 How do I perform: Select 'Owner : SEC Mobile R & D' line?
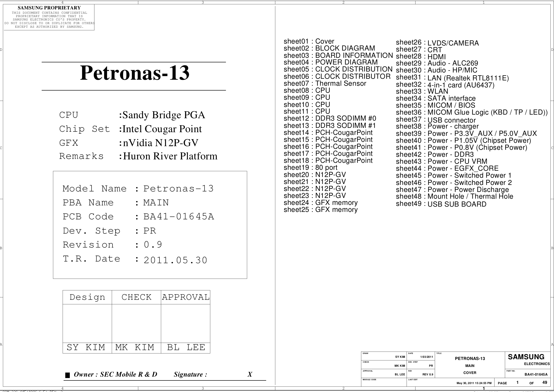[115, 374]
